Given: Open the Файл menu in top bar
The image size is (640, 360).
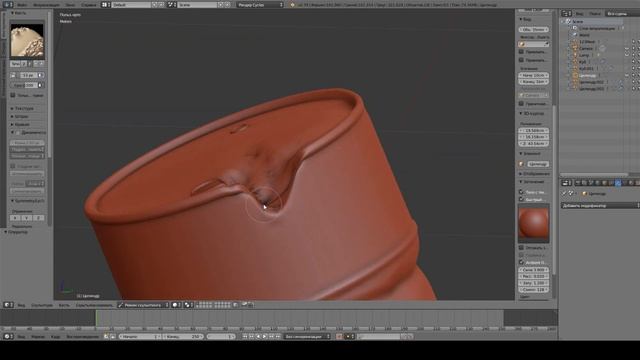Looking at the screenshot, I should pyautogui.click(x=22, y=5).
